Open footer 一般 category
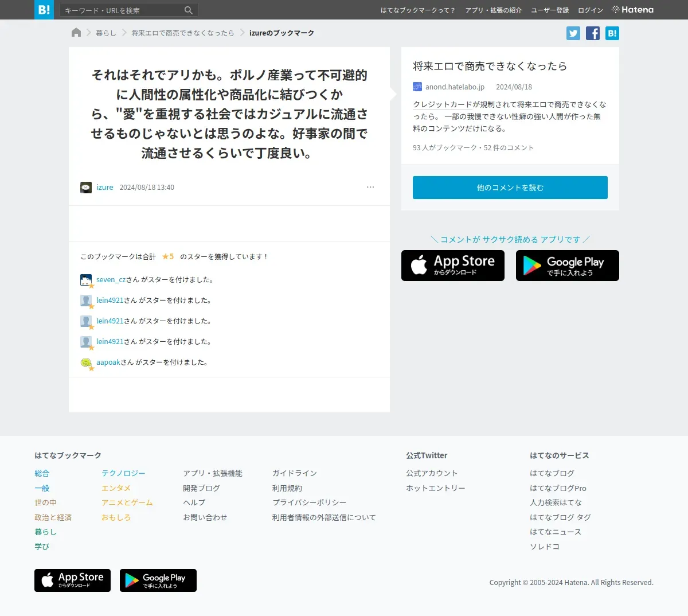The image size is (688, 616). 42,488
